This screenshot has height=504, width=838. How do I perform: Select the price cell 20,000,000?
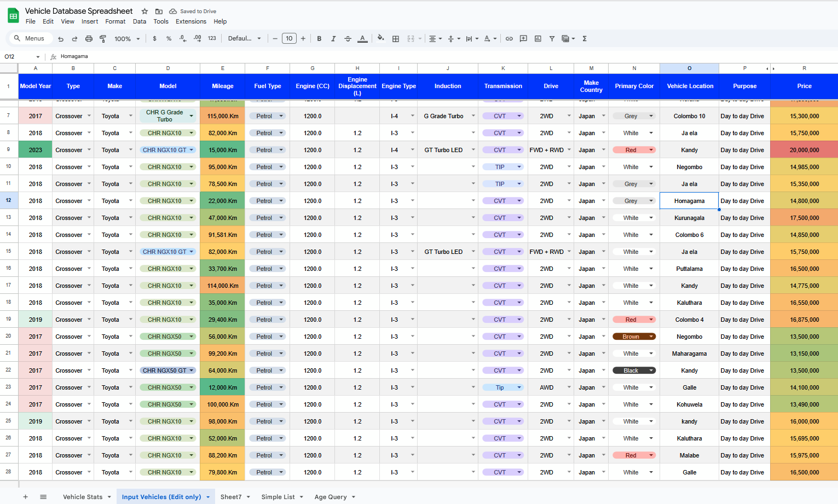click(804, 150)
